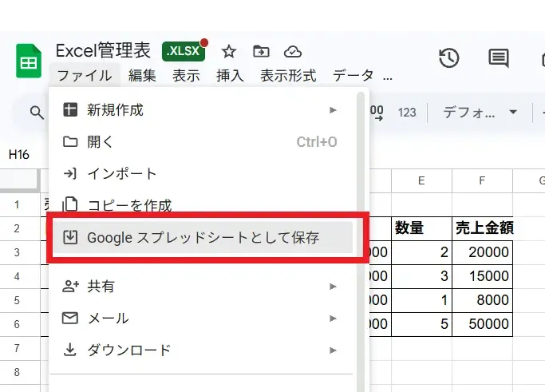Check the cloud save status icon

coord(293,52)
